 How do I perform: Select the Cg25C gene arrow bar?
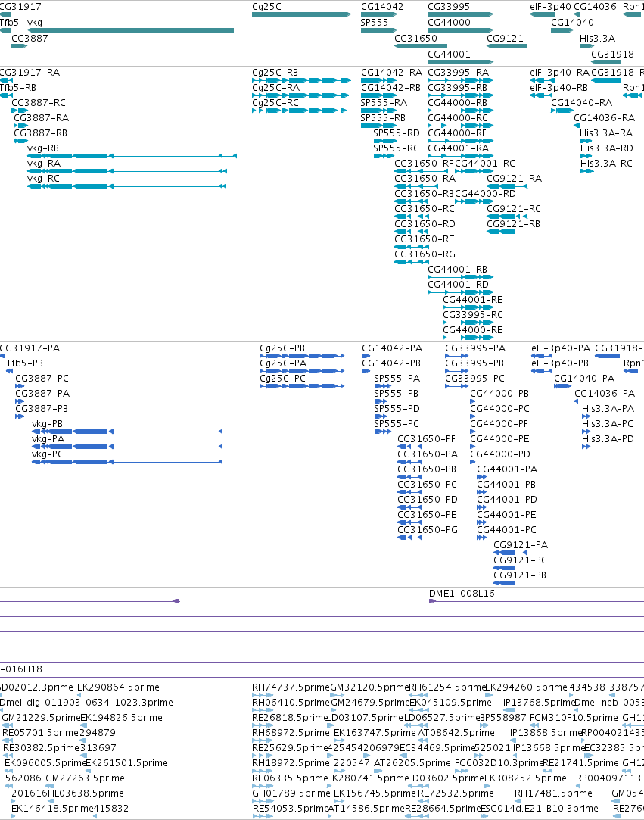coord(302,14)
